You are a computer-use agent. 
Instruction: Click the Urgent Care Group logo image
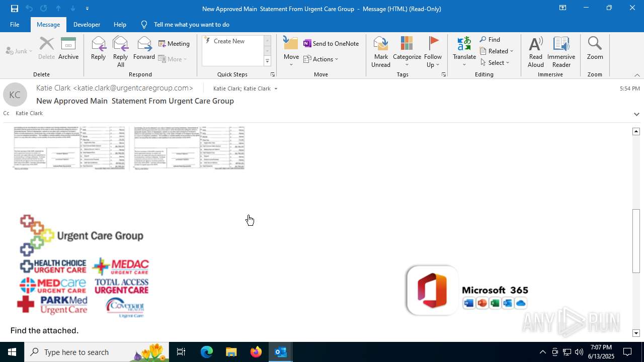84,266
